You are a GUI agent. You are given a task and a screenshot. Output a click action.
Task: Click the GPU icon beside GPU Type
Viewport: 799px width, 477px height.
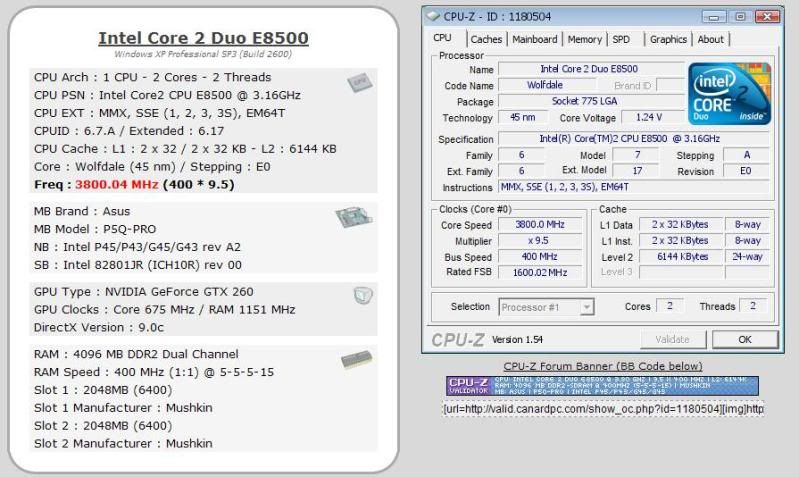click(363, 295)
